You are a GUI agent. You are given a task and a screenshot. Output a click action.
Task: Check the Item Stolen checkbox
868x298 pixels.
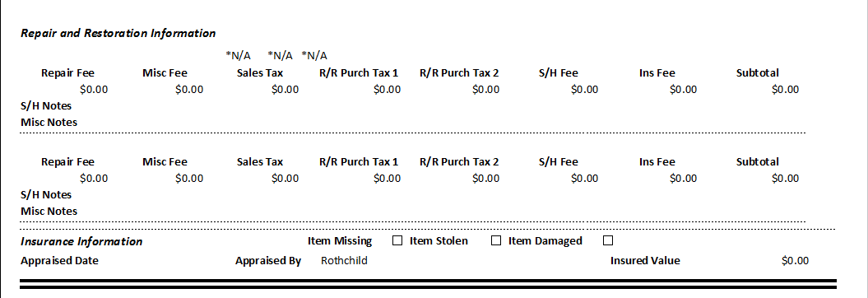click(x=496, y=241)
